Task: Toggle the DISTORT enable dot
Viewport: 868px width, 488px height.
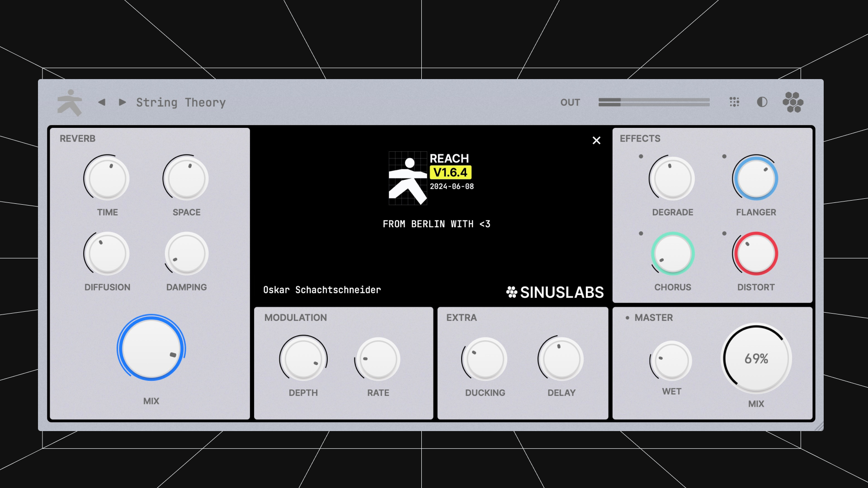Action: pos(724,234)
